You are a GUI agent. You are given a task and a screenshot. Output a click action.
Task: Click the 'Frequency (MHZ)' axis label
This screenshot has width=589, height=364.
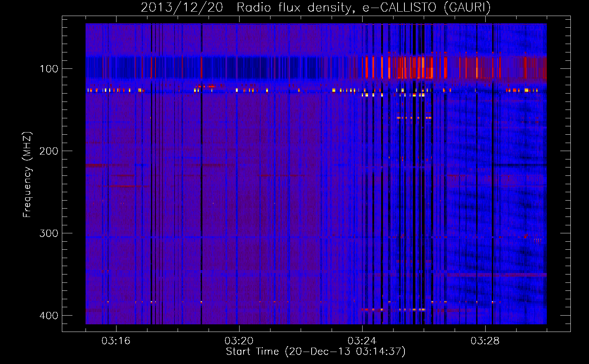(27, 175)
